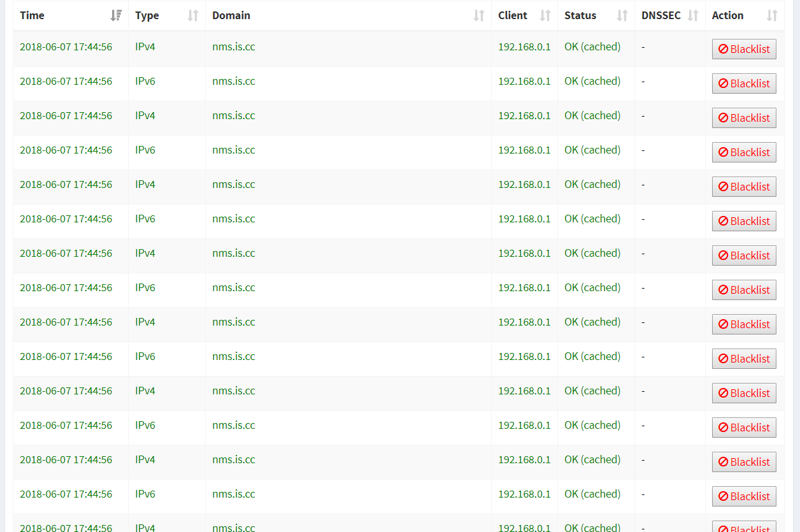
Task: Blacklist the topmost IPv4 nms.is.cc query
Action: coord(744,49)
